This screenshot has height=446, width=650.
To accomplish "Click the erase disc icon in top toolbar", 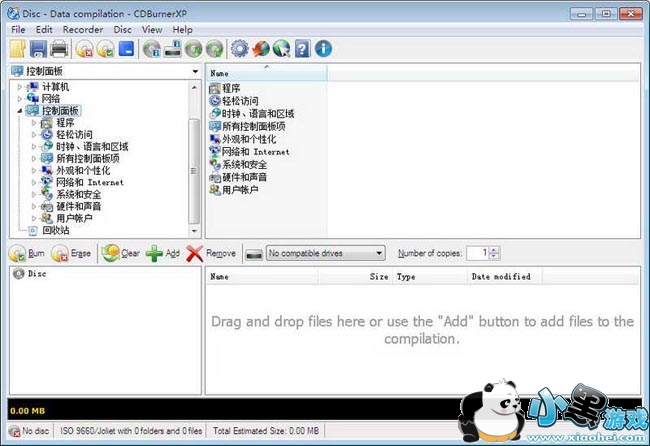I will [85, 49].
